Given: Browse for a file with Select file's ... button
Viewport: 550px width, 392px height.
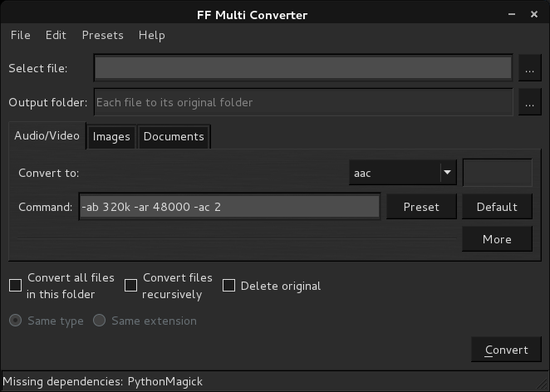Looking at the screenshot, I should [530, 68].
